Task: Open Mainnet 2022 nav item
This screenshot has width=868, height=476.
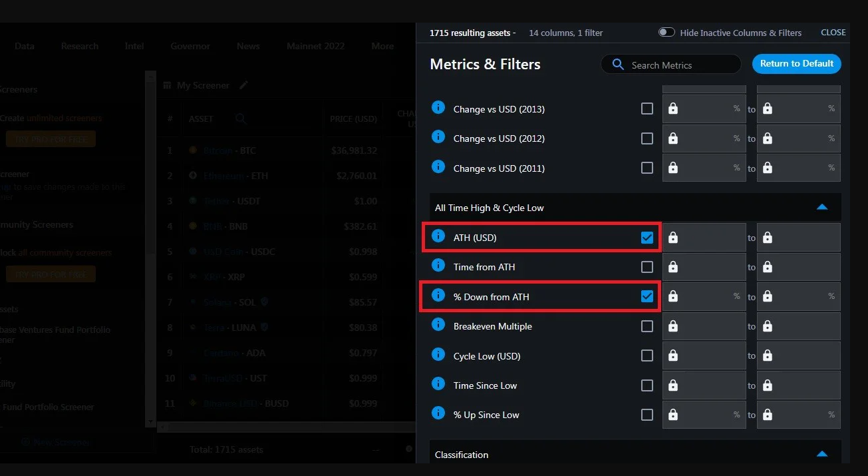Action: [x=316, y=46]
